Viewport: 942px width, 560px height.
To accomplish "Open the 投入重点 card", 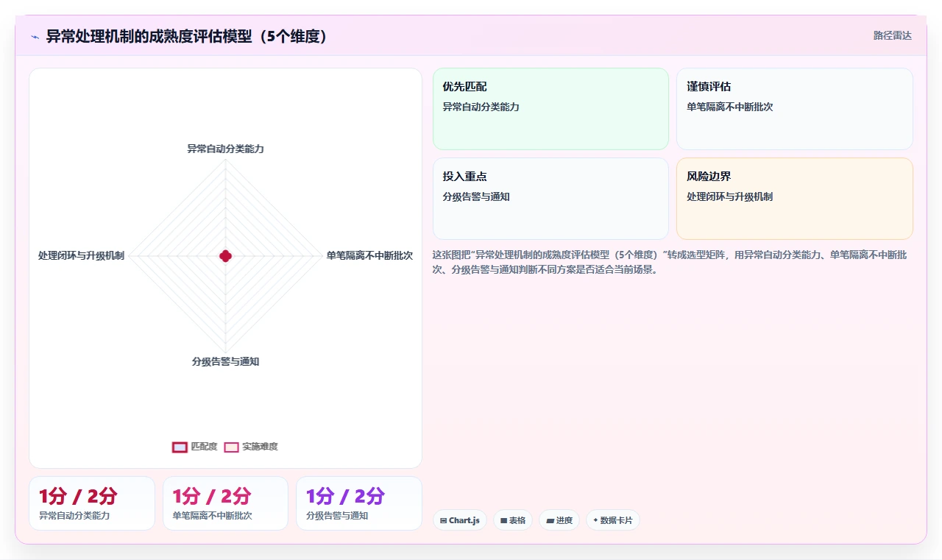I will pyautogui.click(x=550, y=199).
